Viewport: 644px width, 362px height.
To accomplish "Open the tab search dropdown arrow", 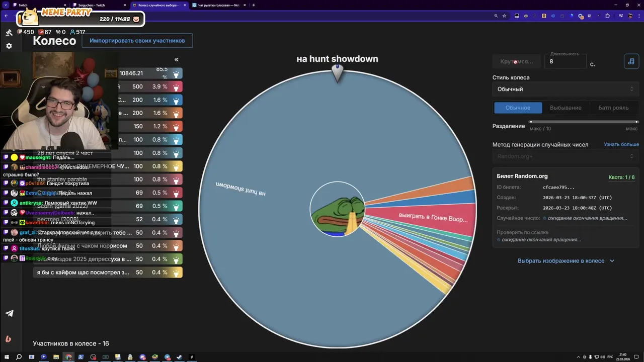I will [x=6, y=5].
